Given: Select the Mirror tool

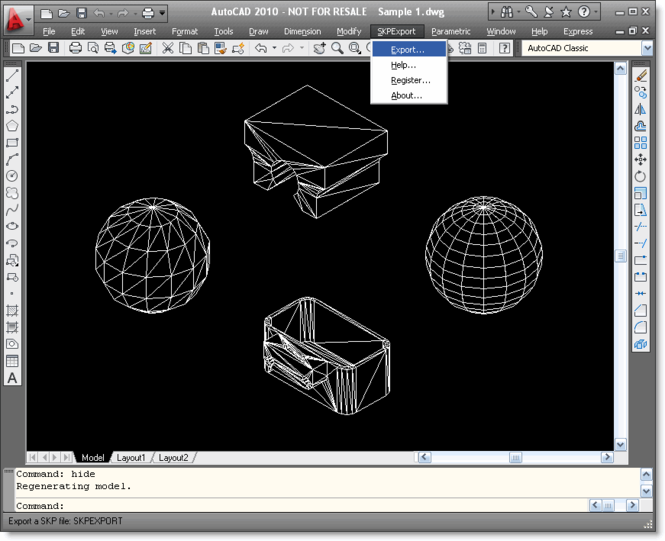Looking at the screenshot, I should (x=641, y=109).
